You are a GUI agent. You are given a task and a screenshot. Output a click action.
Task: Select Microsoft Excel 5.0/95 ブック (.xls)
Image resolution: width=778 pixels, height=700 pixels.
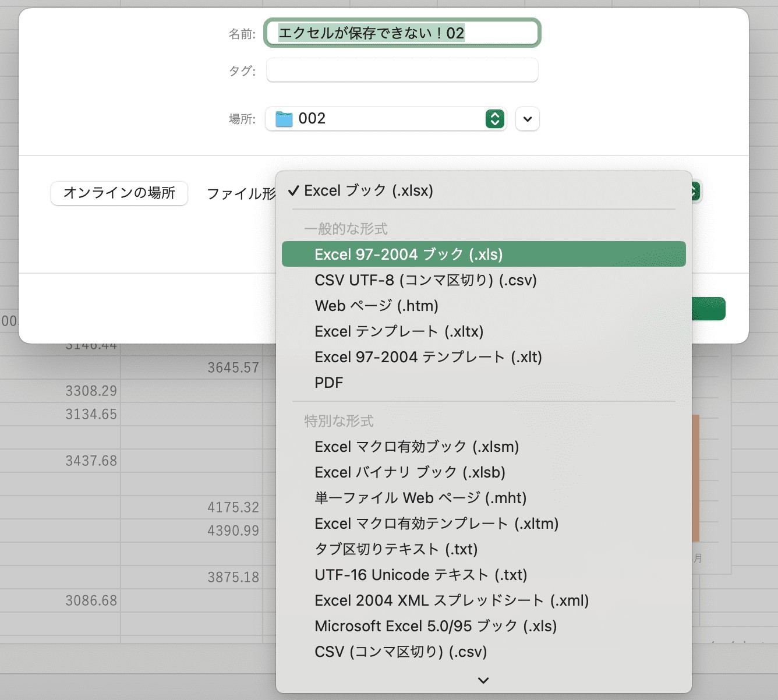tap(483, 626)
